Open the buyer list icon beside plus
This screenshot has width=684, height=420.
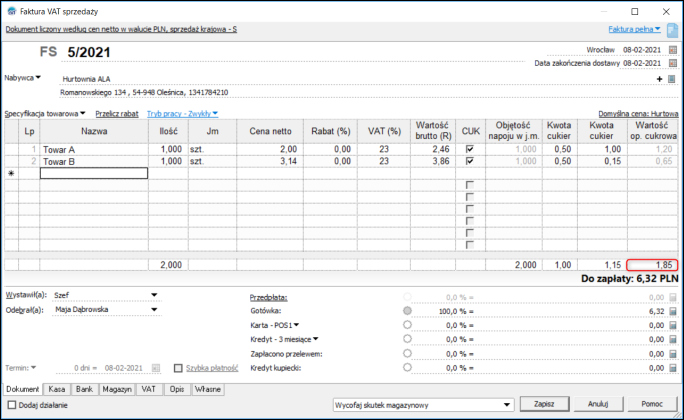tap(671, 78)
